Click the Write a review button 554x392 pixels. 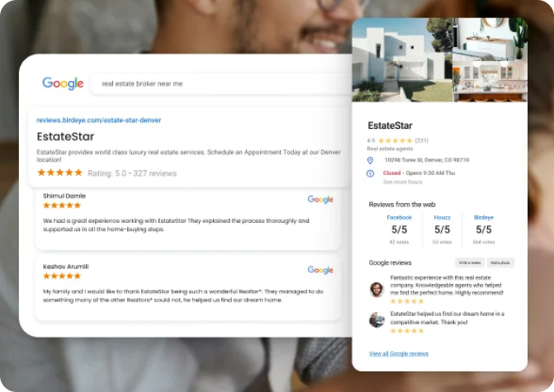[470, 262]
